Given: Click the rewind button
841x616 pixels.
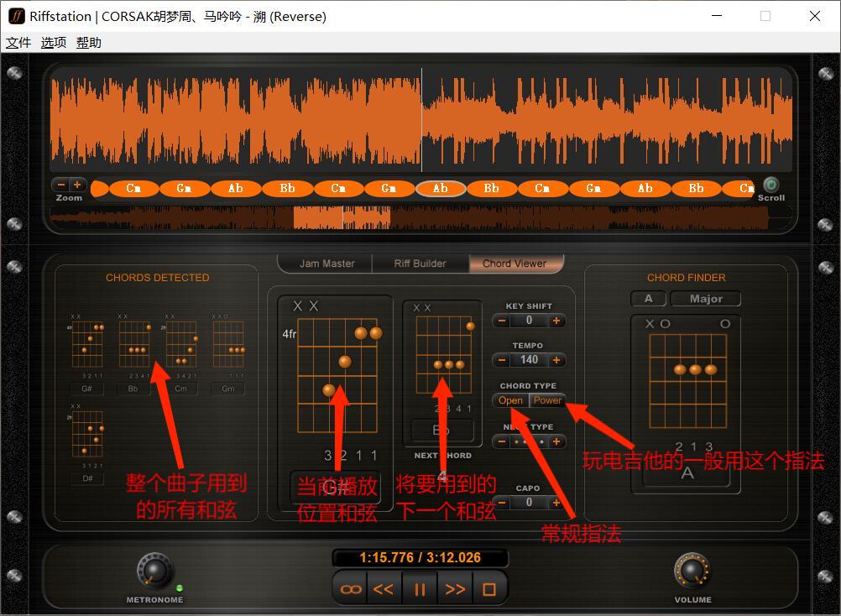Looking at the screenshot, I should pos(384,590).
